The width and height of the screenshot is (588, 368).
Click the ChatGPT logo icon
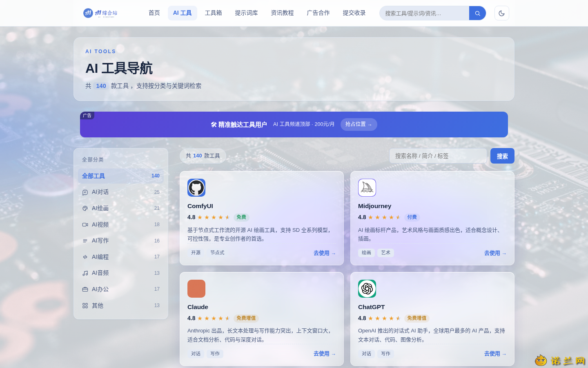[367, 289]
